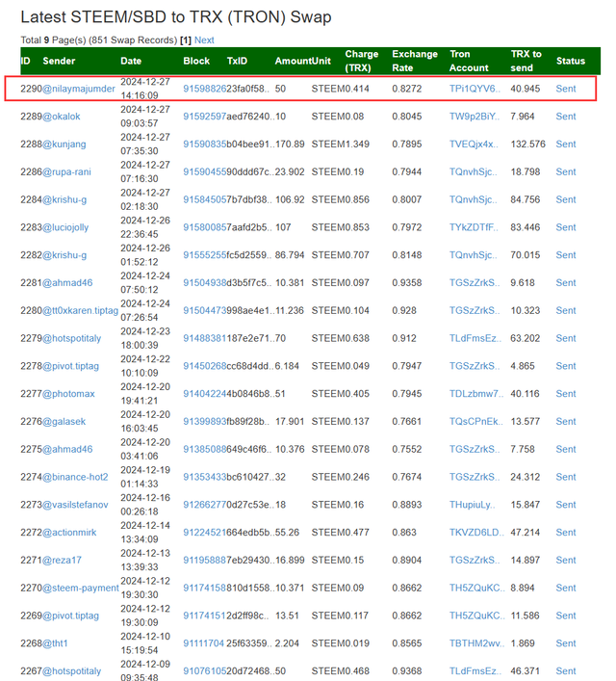Open sender @binance-hot2 profile link
The image size is (616, 681).
tap(75, 477)
